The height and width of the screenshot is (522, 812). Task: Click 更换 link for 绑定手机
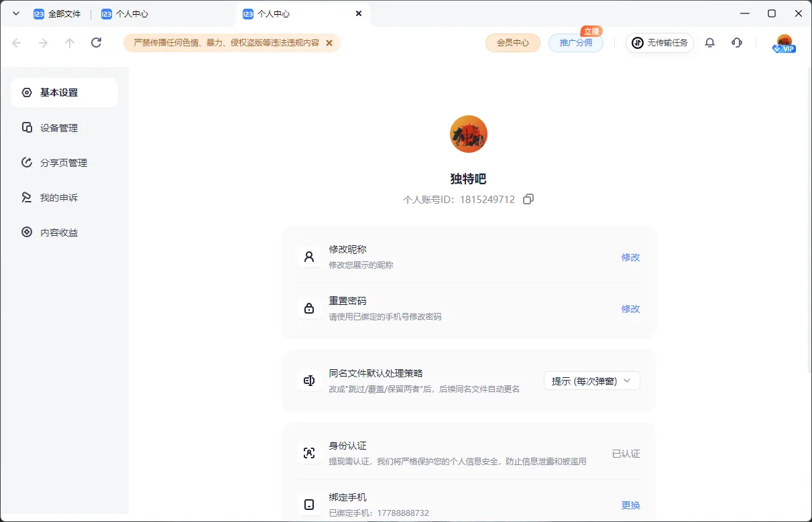coord(630,505)
